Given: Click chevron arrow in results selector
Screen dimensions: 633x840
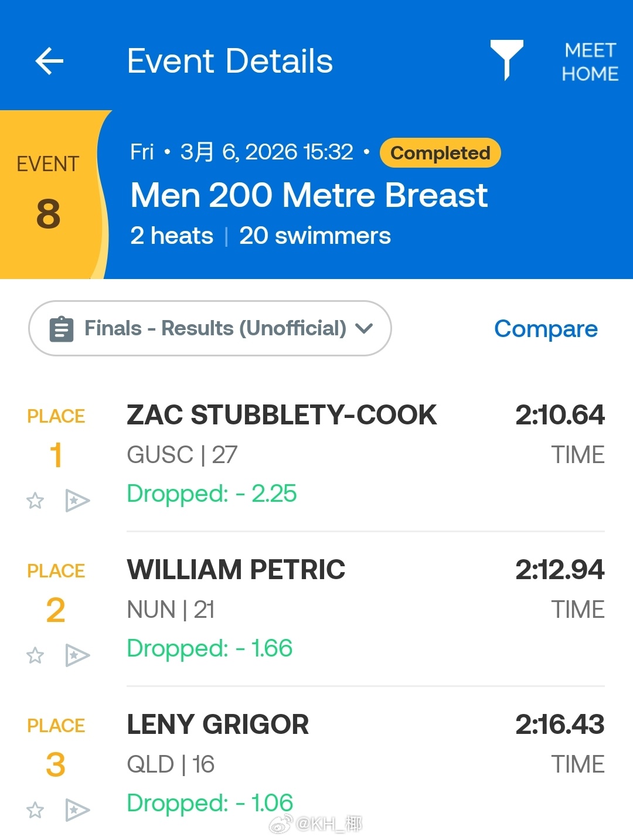Looking at the screenshot, I should (364, 328).
